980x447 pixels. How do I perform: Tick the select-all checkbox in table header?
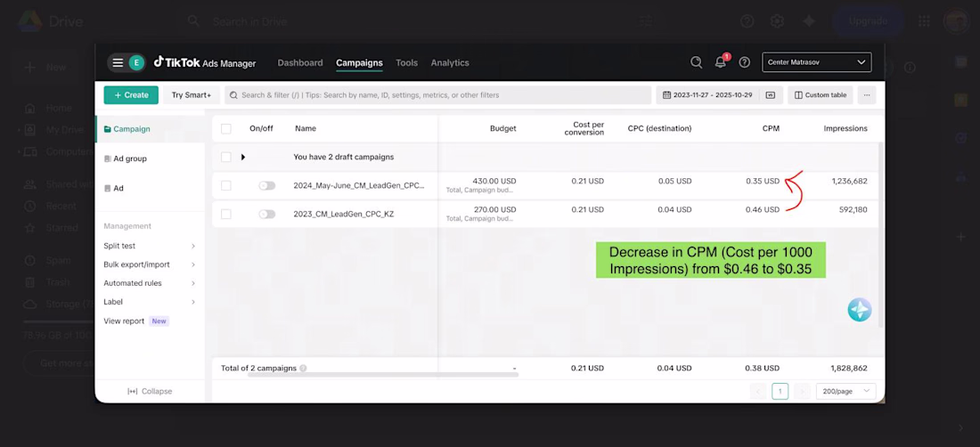click(226, 128)
